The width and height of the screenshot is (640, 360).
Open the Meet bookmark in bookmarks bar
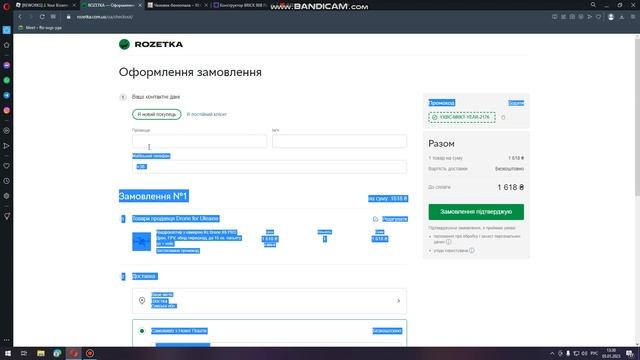coord(40,28)
